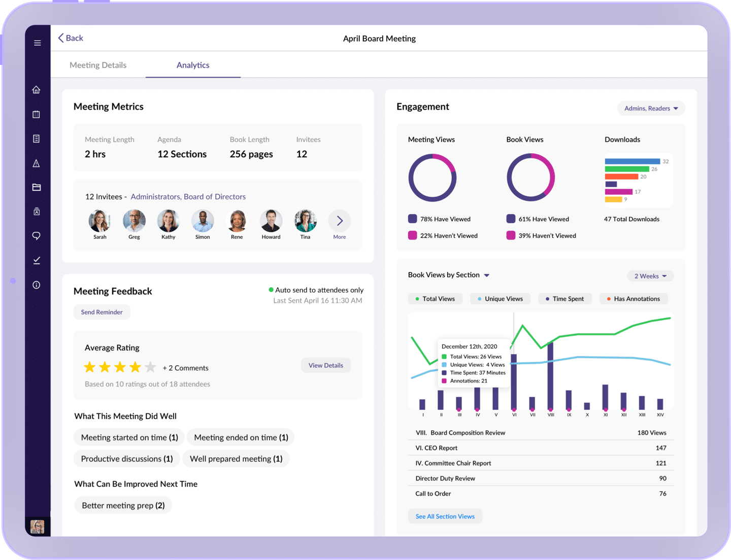
Task: Toggle the Total Views chart series
Action: point(435,299)
